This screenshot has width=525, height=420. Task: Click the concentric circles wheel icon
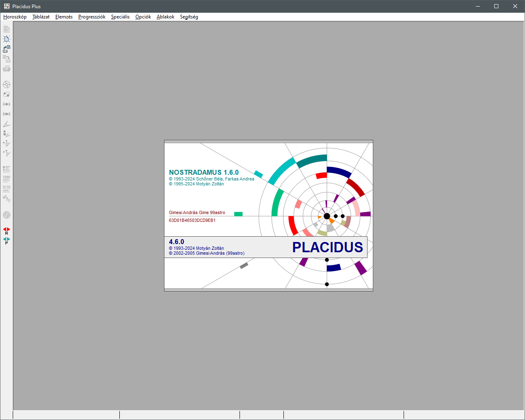pyautogui.click(x=7, y=215)
